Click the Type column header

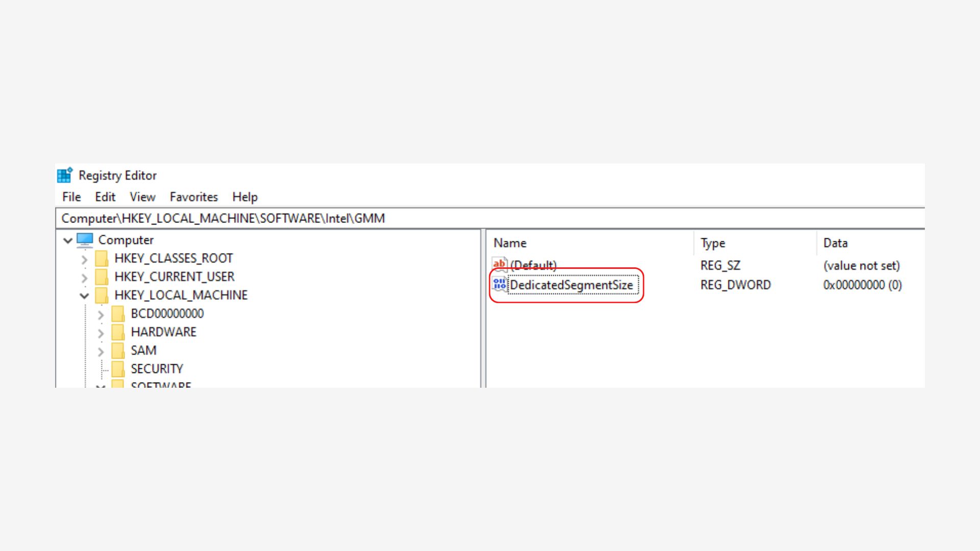[x=713, y=243]
